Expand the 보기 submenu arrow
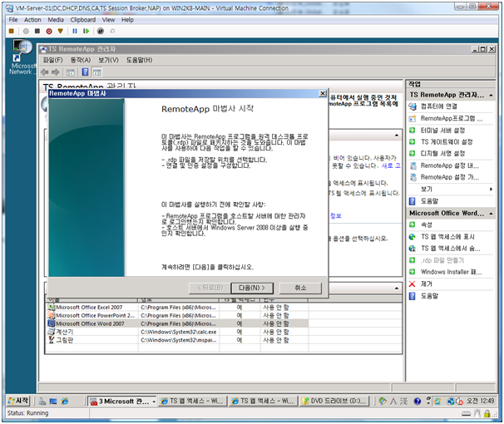The height and width of the screenshot is (424, 504). [491, 190]
